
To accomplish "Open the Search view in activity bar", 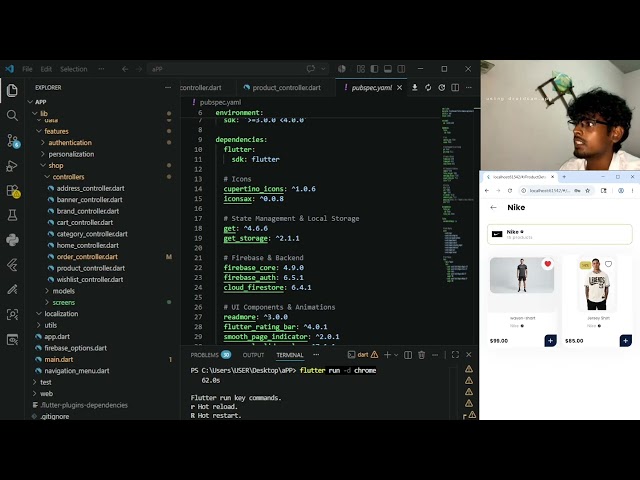I will 12,116.
